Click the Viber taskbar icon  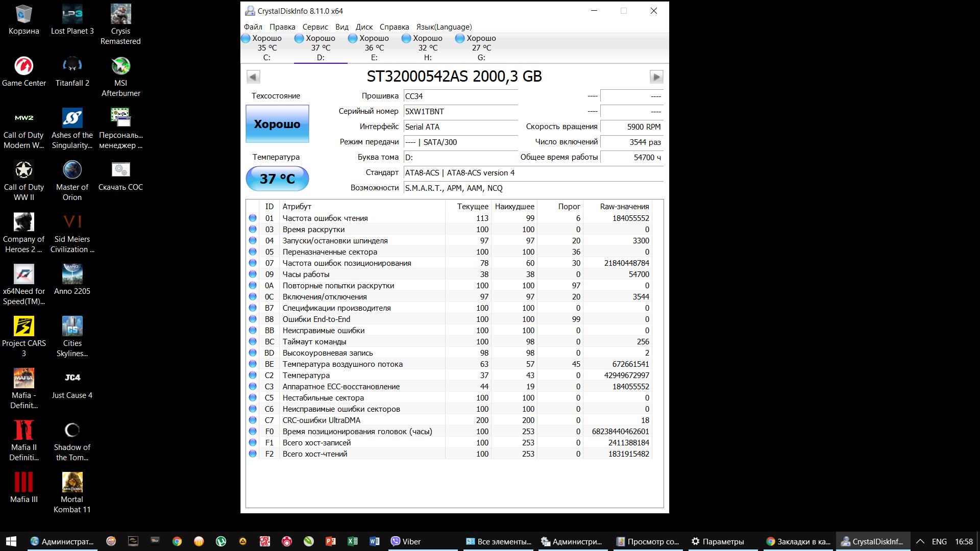(406, 541)
